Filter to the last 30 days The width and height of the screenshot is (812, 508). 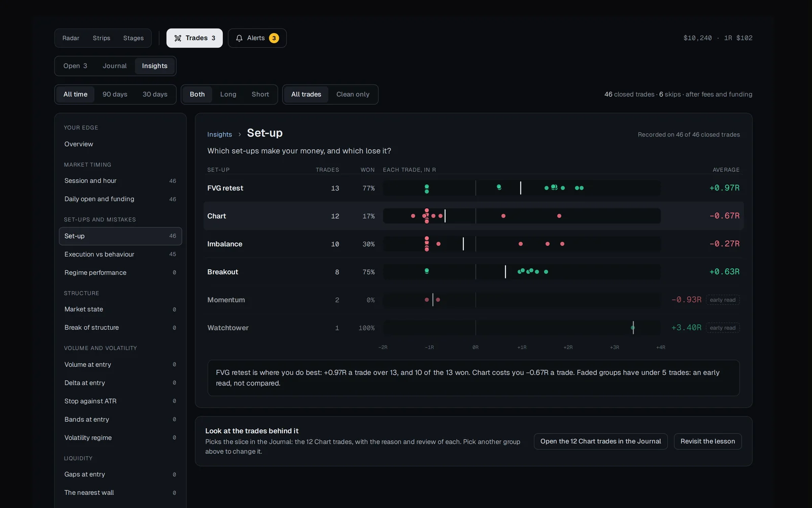pyautogui.click(x=155, y=94)
